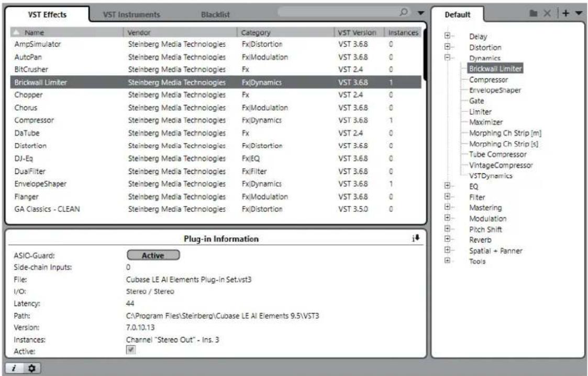Select Maximizer in the Dynamics tree

pyautogui.click(x=485, y=122)
